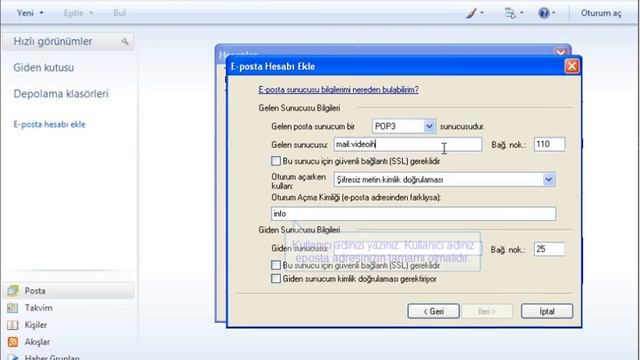Select Depolama klasörleri in sidebar

tap(61, 94)
